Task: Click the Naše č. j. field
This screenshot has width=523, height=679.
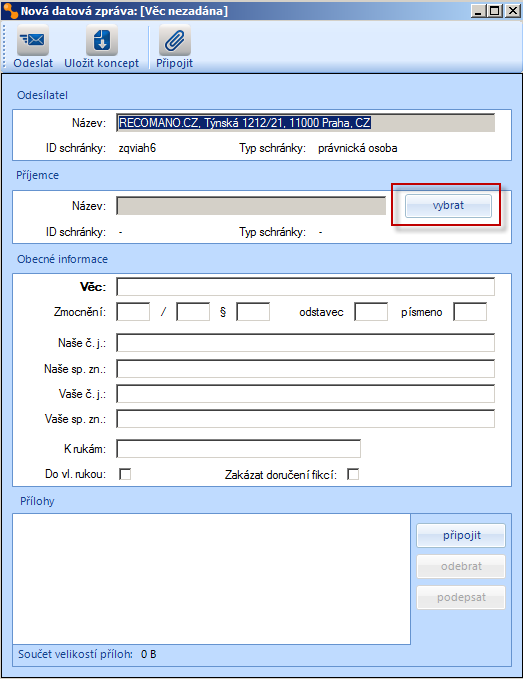Action: click(x=306, y=343)
